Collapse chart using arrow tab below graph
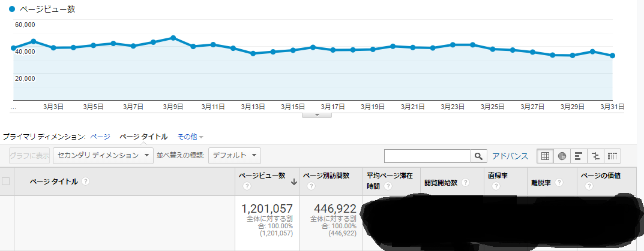This screenshot has width=644, height=251. 317,115
